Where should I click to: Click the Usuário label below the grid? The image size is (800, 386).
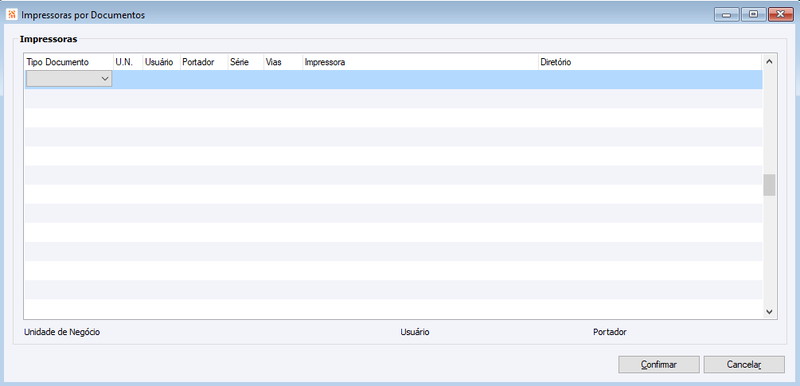click(x=415, y=332)
